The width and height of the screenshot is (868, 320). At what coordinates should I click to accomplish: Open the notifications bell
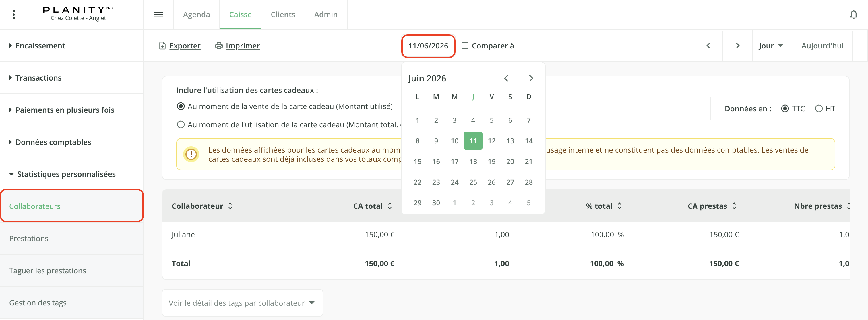point(853,14)
